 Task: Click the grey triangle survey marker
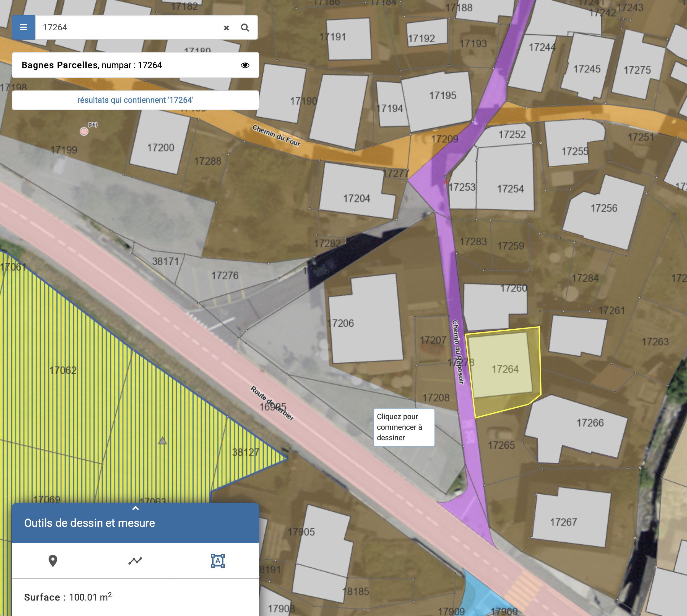point(162,441)
